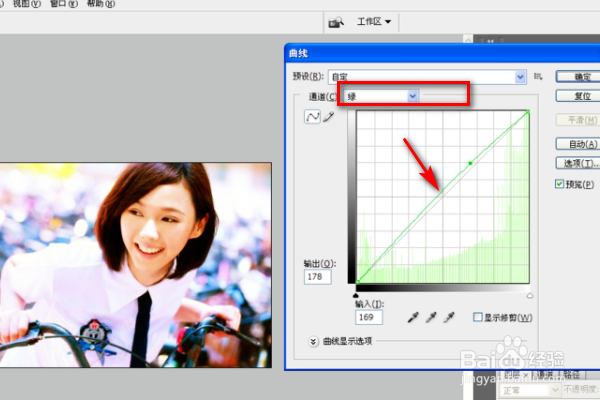Pick the gray point eyedropper
The width and height of the screenshot is (600, 400).
pyautogui.click(x=431, y=317)
